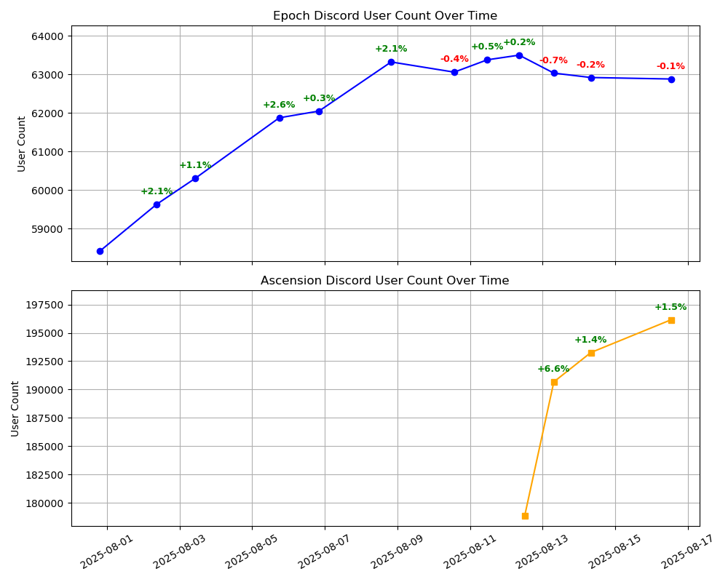Click the 60000 y-axis tick label
Image resolution: width=728 pixels, height=582 pixels.
(49, 191)
